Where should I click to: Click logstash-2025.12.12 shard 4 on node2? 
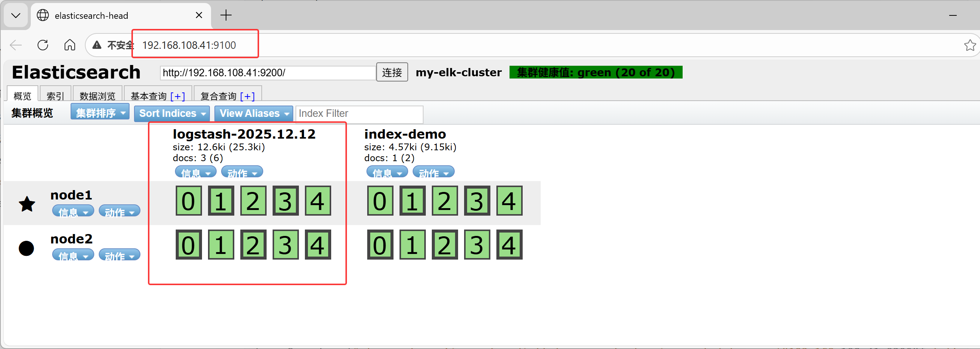coord(318,245)
